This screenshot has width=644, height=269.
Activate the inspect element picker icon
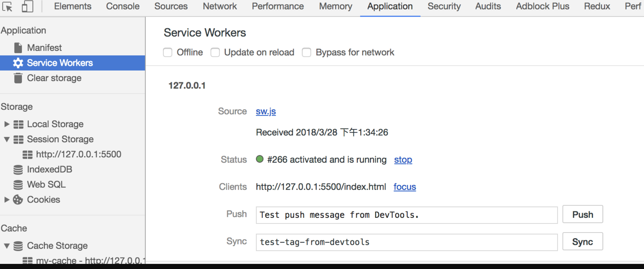tap(7, 7)
